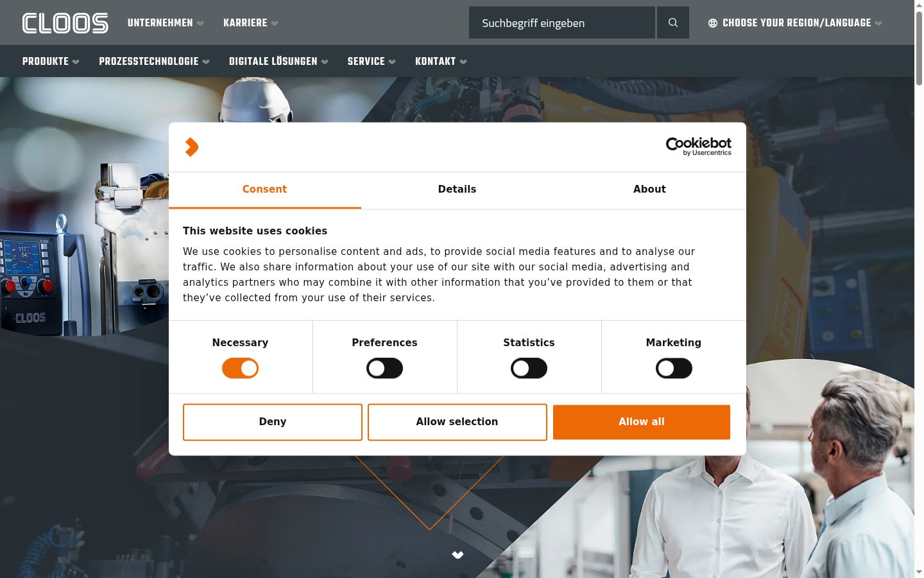Switch to the About tab
924x578 pixels.
[649, 189]
